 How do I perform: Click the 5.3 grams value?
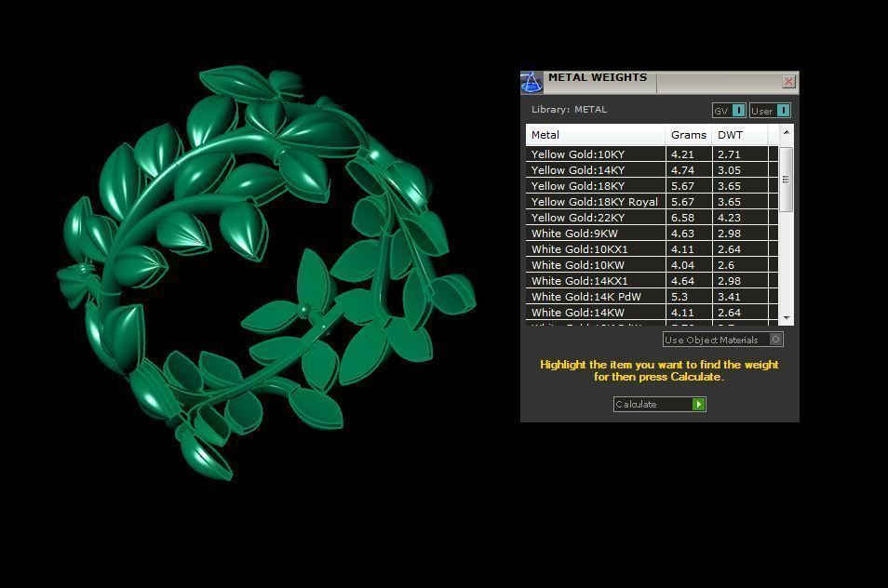679,297
